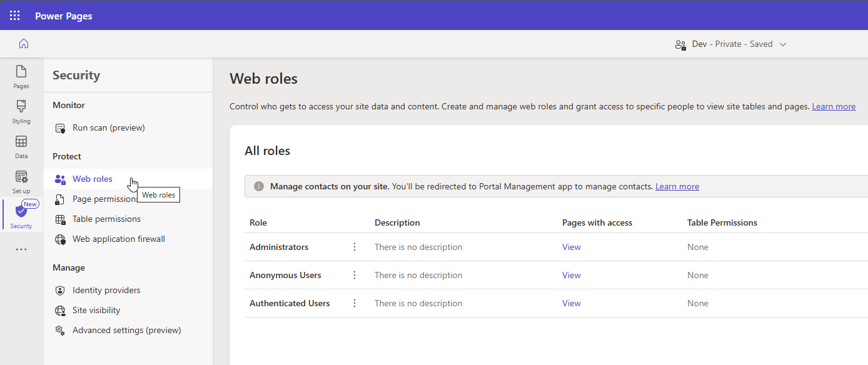Click the "Security" panel heading
868x365 pixels.
click(76, 75)
